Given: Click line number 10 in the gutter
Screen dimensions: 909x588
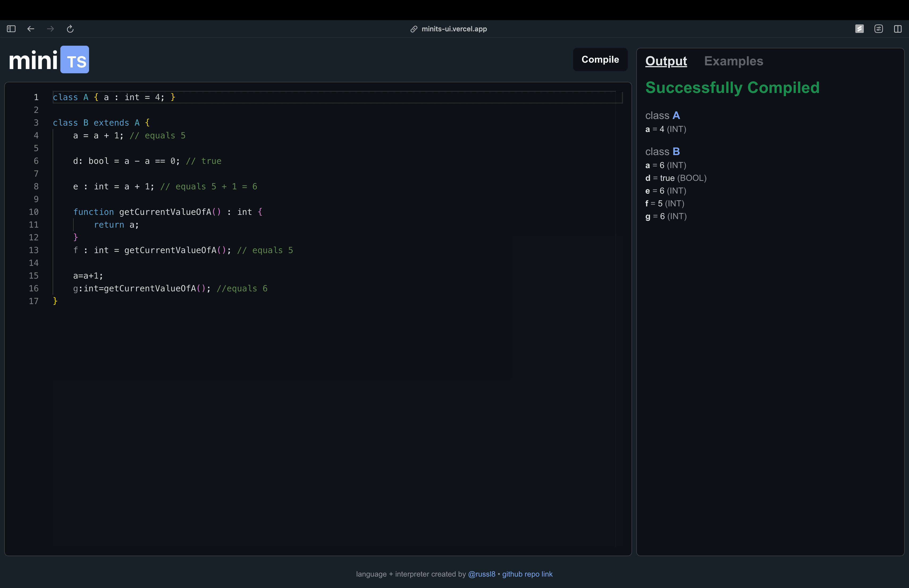Looking at the screenshot, I should [33, 212].
